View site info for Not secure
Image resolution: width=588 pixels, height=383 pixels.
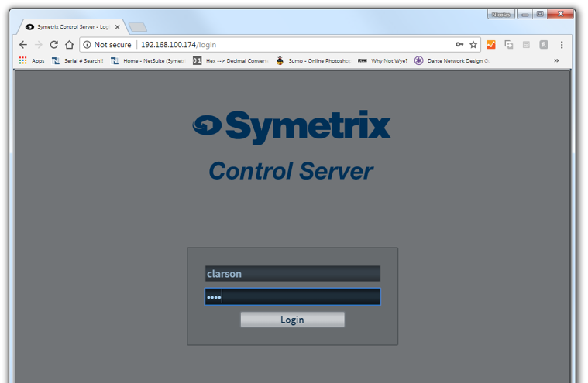(107, 45)
